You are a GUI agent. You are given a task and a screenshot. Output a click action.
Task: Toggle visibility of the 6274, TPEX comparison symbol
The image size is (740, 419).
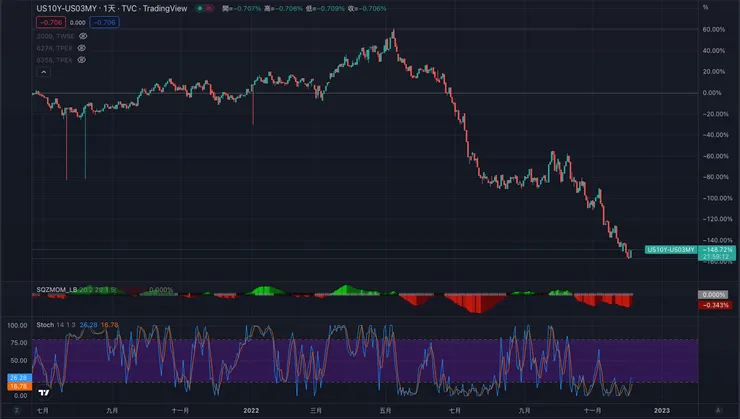pos(82,48)
